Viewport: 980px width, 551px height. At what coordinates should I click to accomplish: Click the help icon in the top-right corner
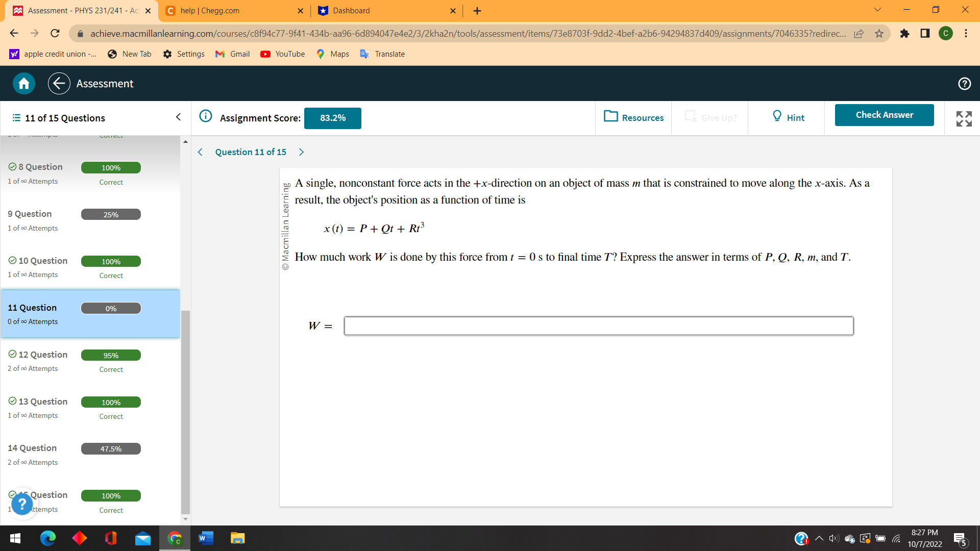[964, 83]
